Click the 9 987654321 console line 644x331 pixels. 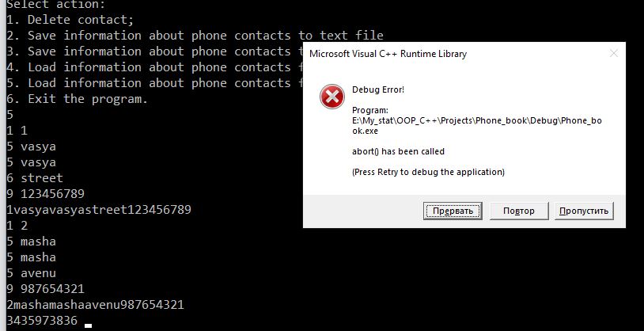pyautogui.click(x=45, y=289)
